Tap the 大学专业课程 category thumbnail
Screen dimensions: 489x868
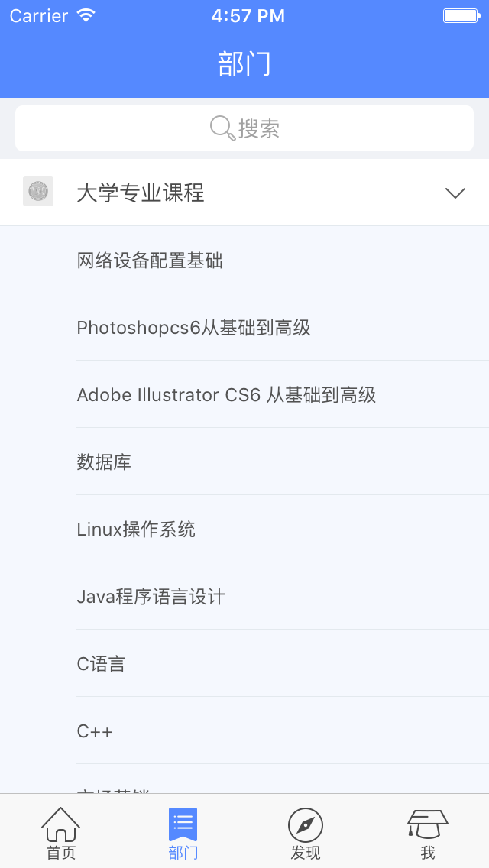(38, 191)
